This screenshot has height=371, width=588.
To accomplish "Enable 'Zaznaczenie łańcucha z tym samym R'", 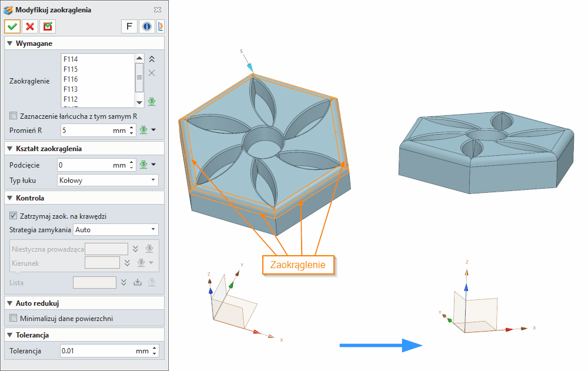I will pyautogui.click(x=14, y=116).
